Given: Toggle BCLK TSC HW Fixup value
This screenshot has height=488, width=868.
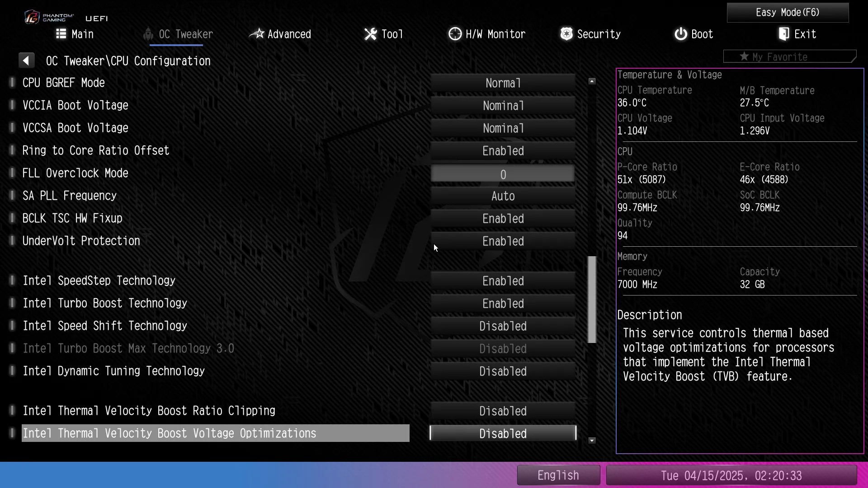Looking at the screenshot, I should pos(503,219).
